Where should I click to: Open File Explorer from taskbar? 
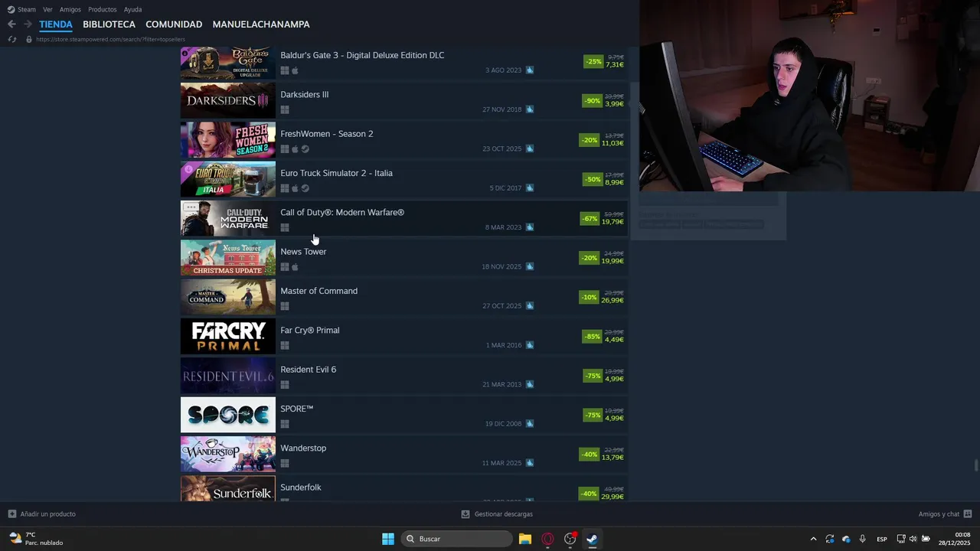(525, 539)
